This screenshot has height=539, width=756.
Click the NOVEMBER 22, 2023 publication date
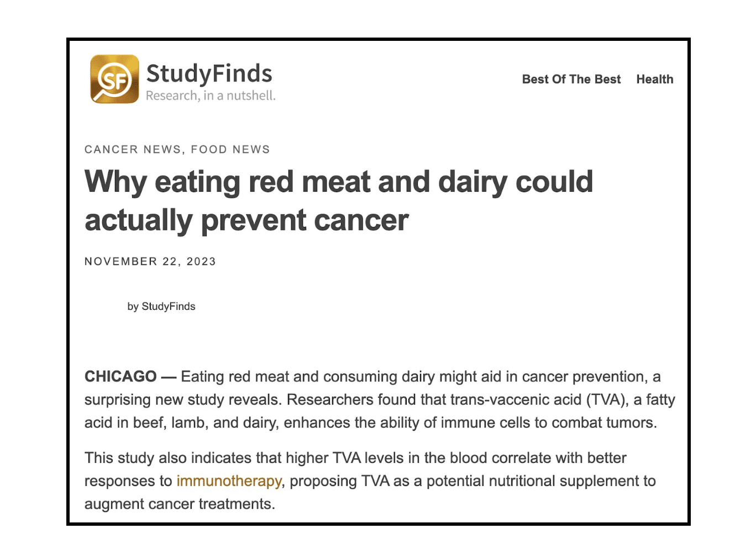coord(149,261)
